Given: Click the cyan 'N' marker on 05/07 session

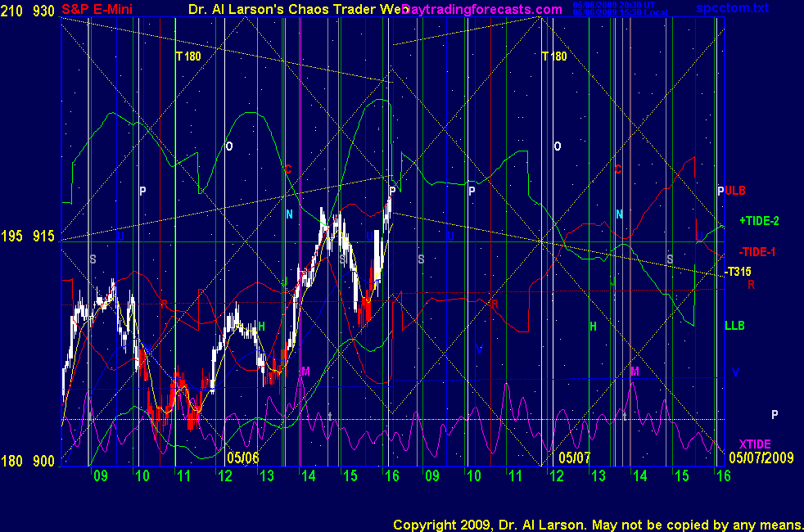Looking at the screenshot, I should coord(619,214).
